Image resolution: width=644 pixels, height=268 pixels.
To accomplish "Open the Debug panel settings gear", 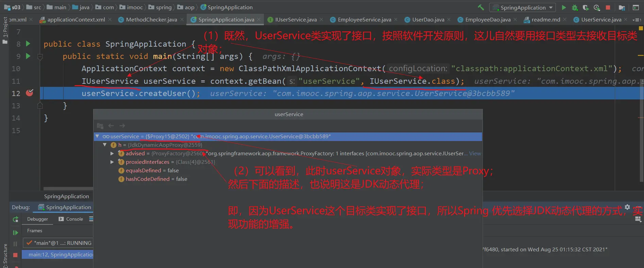I will coord(627,207).
